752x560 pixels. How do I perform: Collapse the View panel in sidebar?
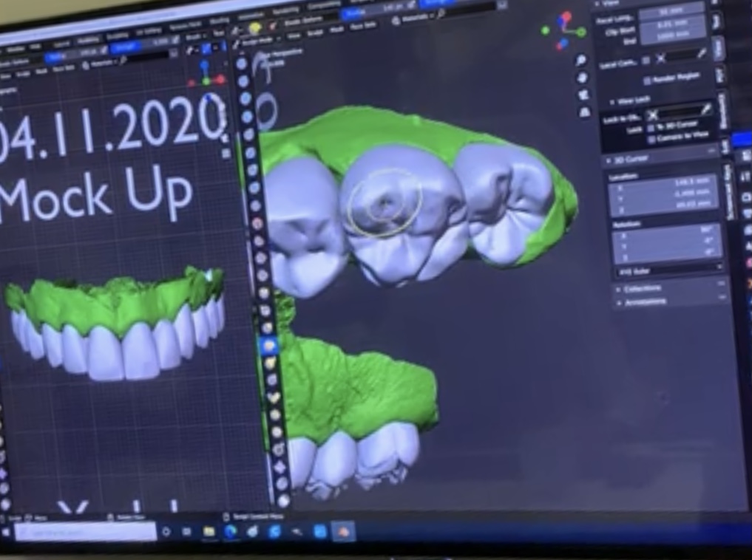point(597,4)
